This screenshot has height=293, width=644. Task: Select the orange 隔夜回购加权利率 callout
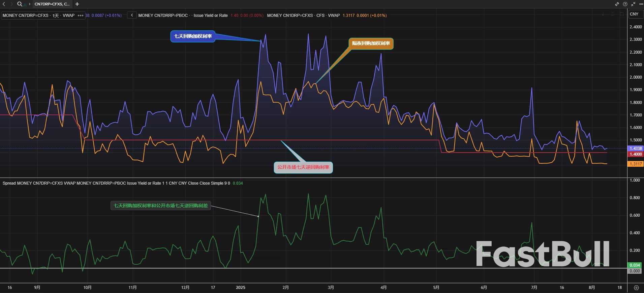point(371,44)
